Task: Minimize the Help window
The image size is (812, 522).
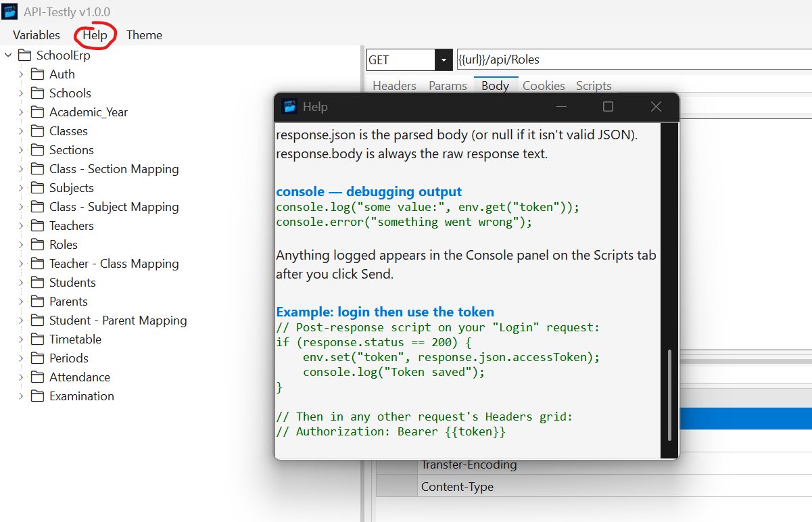Action: (x=562, y=107)
